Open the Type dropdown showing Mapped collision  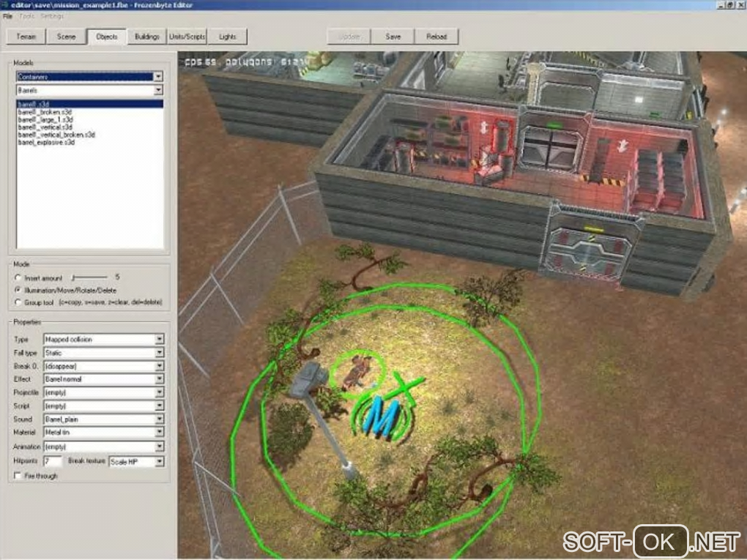point(104,340)
